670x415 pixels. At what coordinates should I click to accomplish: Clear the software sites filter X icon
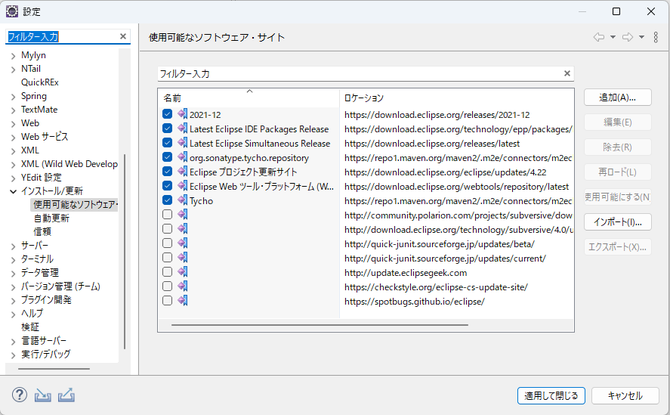(x=567, y=74)
